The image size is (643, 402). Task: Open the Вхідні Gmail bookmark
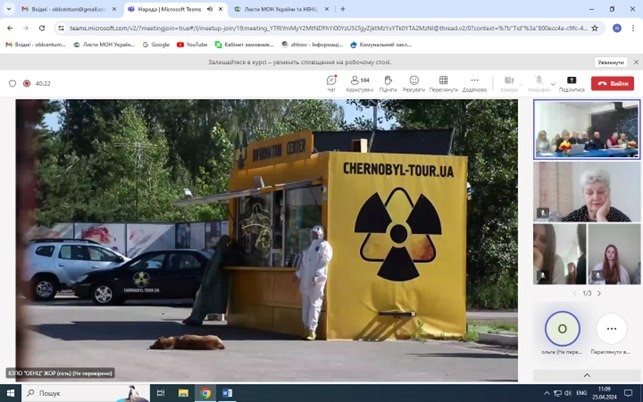[36, 44]
